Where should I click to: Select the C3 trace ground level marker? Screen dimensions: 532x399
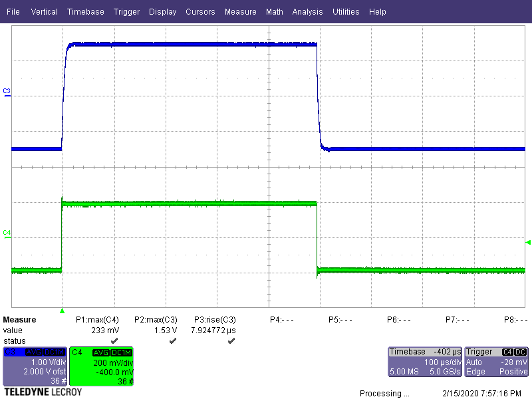(7, 92)
